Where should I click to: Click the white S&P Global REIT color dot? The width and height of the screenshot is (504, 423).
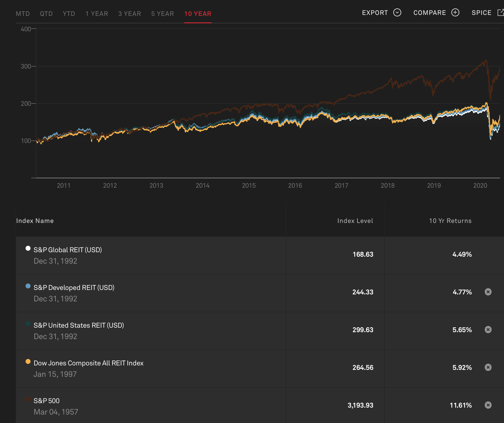pyautogui.click(x=28, y=248)
